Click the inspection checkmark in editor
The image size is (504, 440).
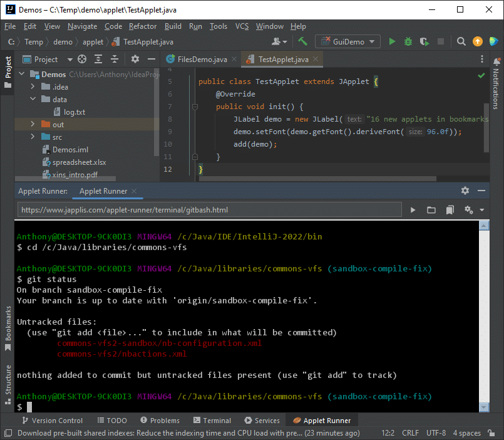481,76
